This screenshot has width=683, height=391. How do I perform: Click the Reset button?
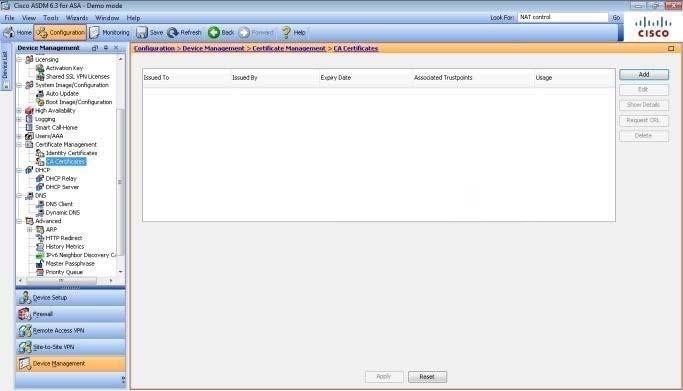(427, 377)
